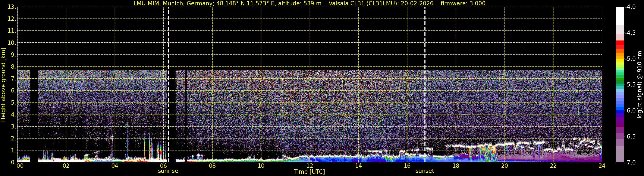This screenshot has width=644, height=176.
Task: Click the Time [UTC] axis label
Action: [310, 172]
